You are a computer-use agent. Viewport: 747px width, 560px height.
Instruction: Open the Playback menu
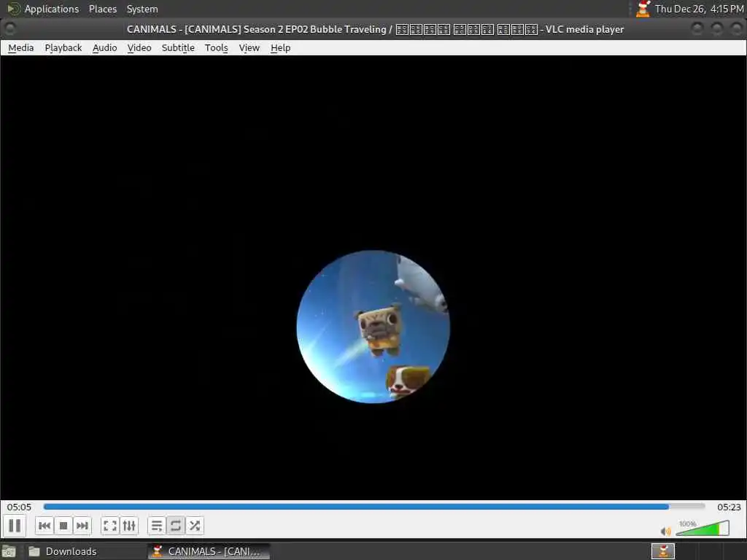tap(63, 47)
